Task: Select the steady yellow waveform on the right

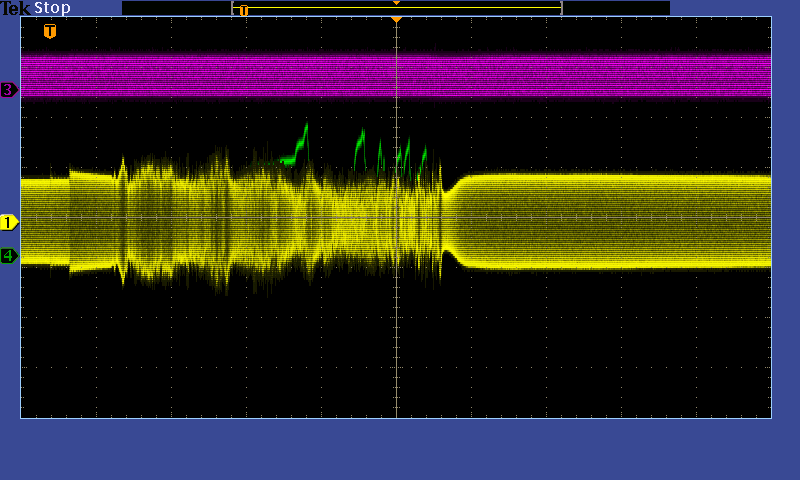Action: (x=620, y=221)
